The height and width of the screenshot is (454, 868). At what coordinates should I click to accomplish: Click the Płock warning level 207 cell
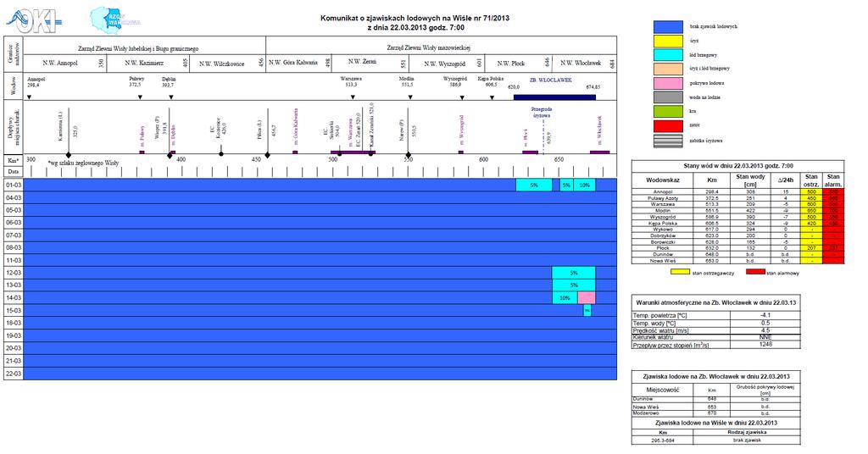pyautogui.click(x=811, y=248)
